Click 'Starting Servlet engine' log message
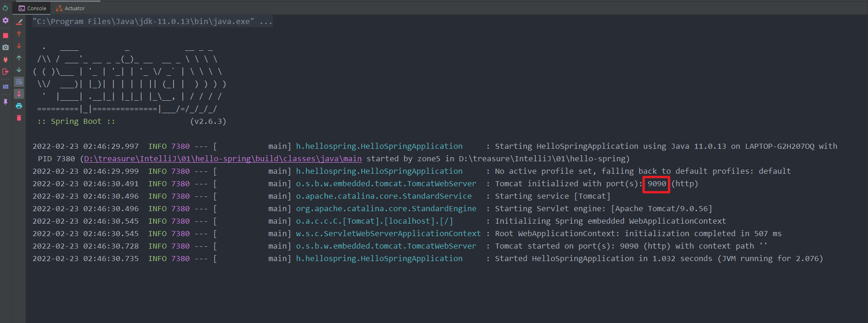868x323 pixels. pos(604,208)
